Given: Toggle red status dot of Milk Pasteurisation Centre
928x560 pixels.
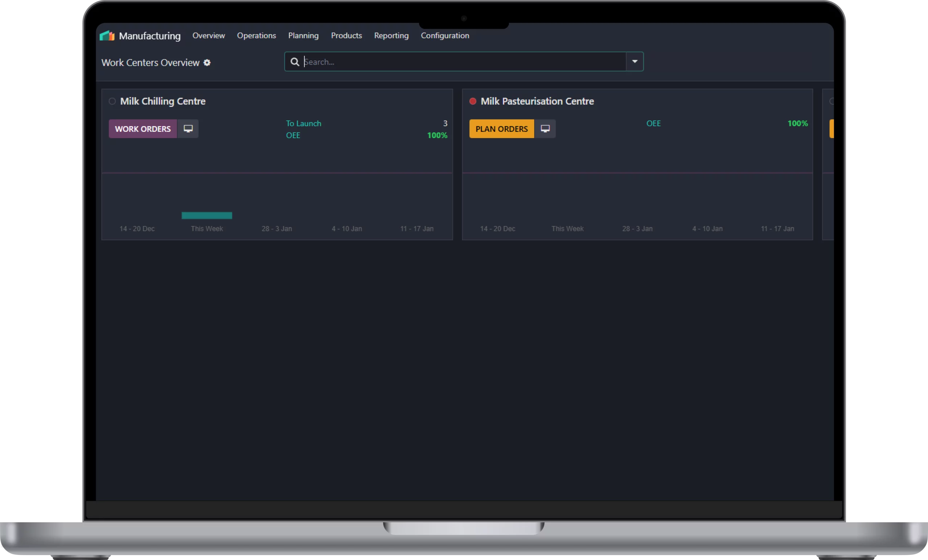Looking at the screenshot, I should pyautogui.click(x=473, y=101).
